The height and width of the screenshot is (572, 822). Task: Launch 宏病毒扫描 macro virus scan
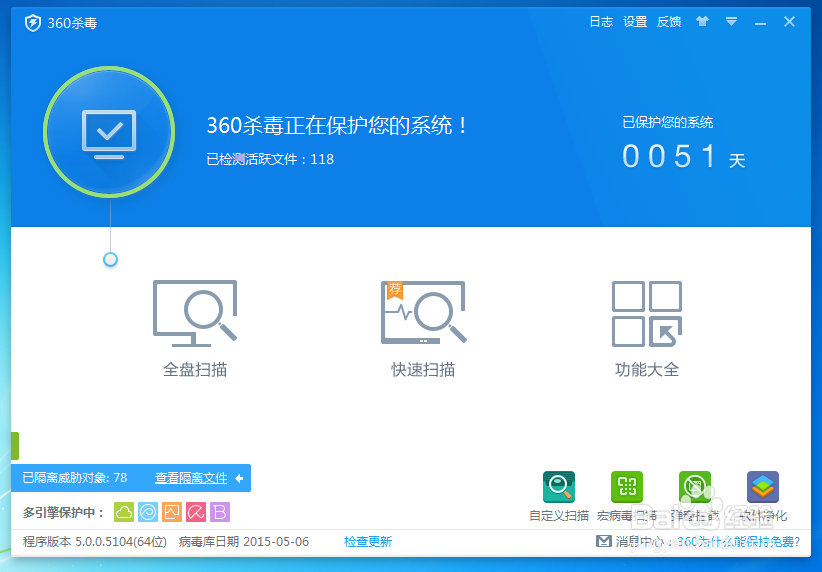click(x=627, y=496)
